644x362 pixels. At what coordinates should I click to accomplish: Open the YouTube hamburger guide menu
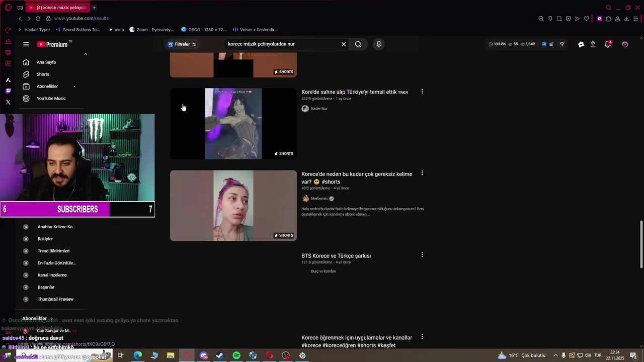(26, 44)
